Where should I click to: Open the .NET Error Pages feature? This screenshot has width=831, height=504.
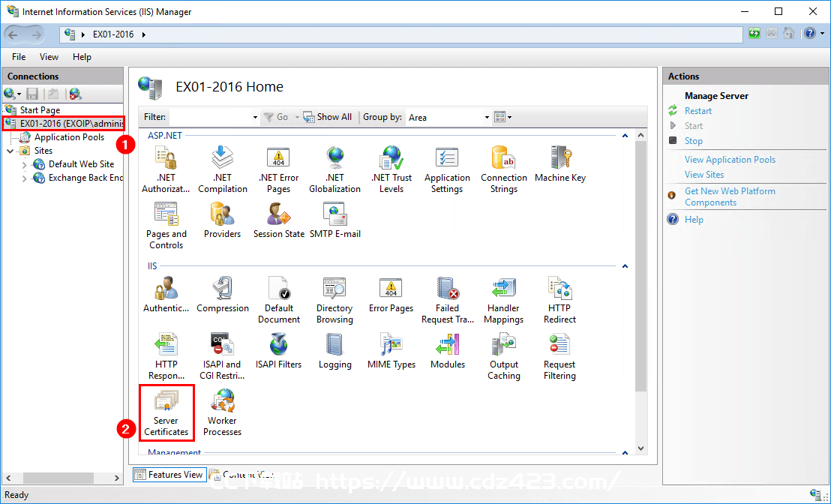(x=279, y=169)
